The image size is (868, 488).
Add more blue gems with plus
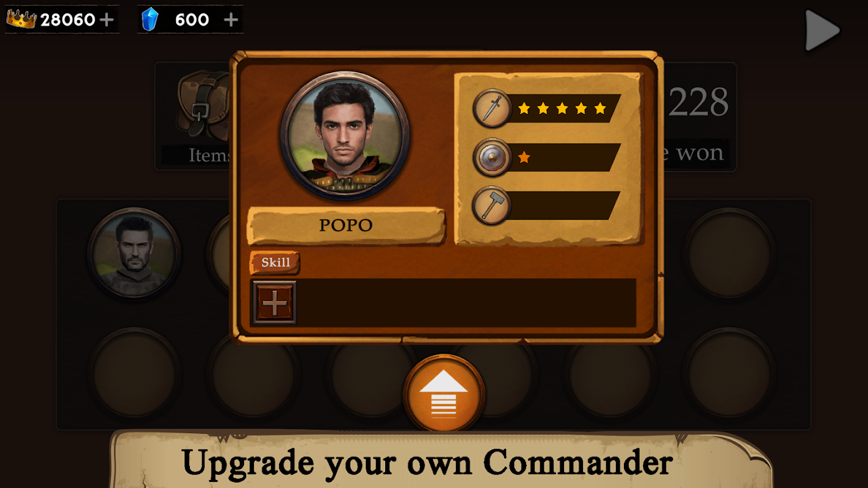point(231,20)
